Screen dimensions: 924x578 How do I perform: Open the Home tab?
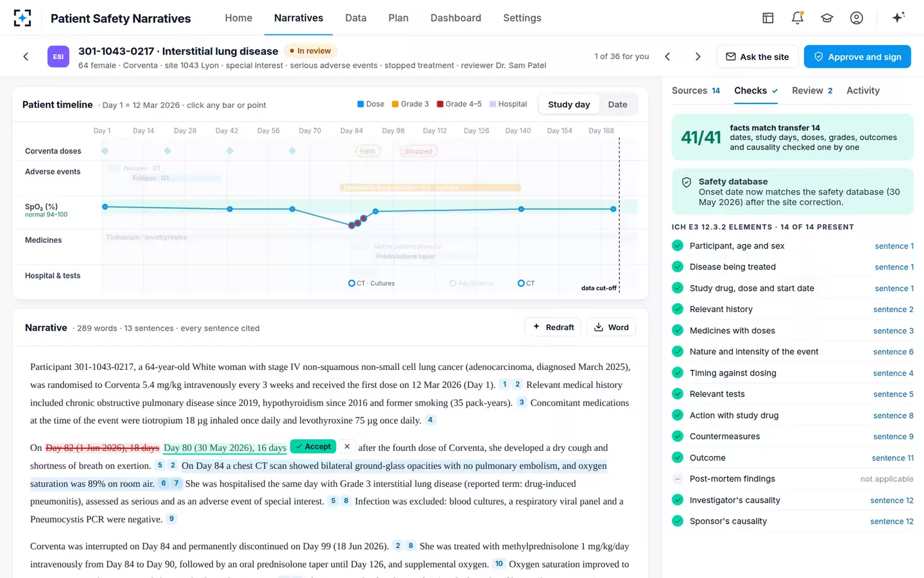(239, 18)
